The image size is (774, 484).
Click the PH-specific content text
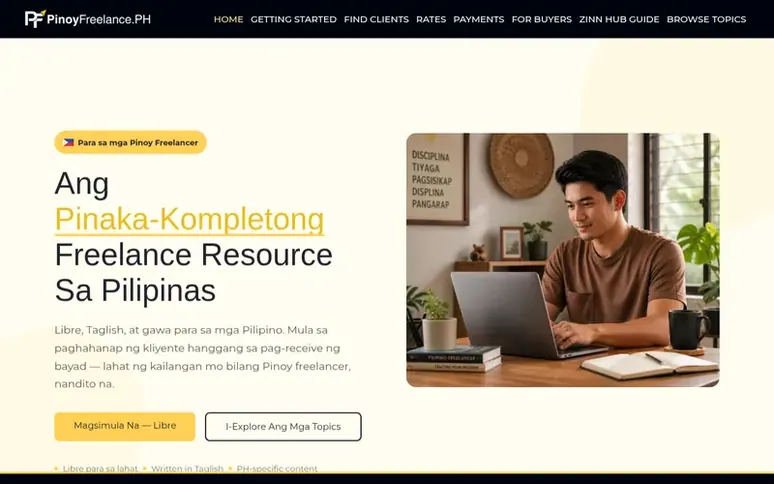[277, 468]
